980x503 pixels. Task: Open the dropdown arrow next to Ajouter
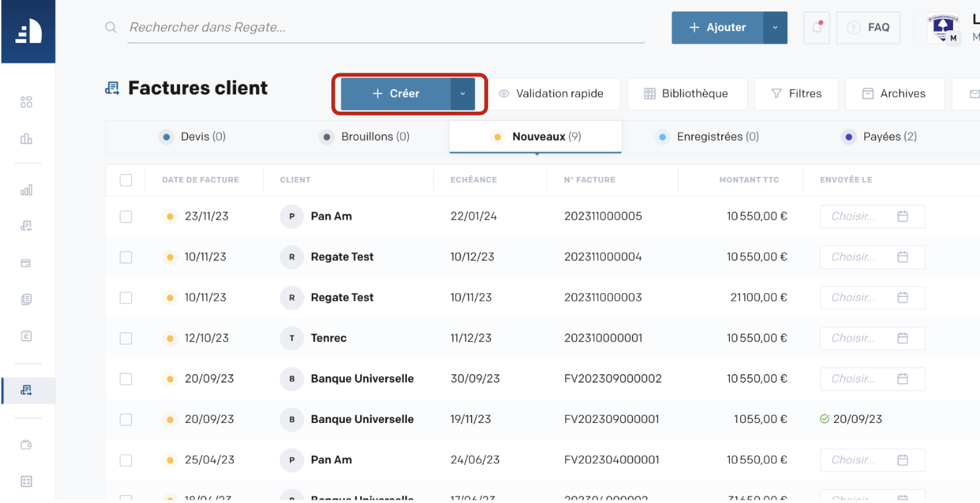775,28
